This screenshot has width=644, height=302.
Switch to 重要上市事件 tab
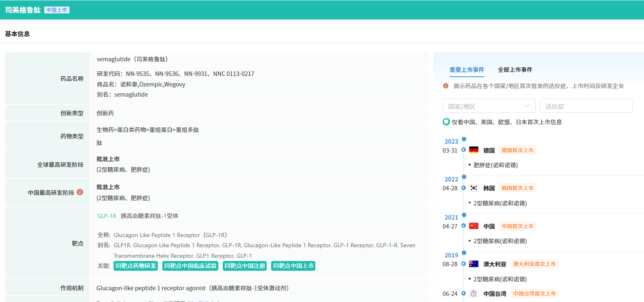pos(467,70)
